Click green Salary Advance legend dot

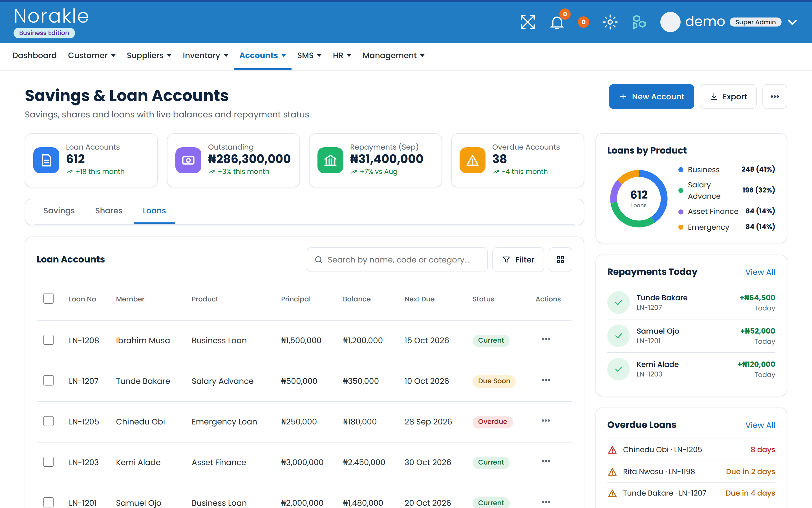[x=680, y=190]
